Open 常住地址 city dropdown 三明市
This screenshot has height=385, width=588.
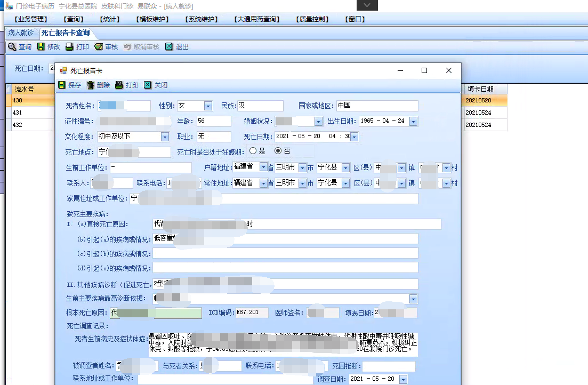pos(302,183)
